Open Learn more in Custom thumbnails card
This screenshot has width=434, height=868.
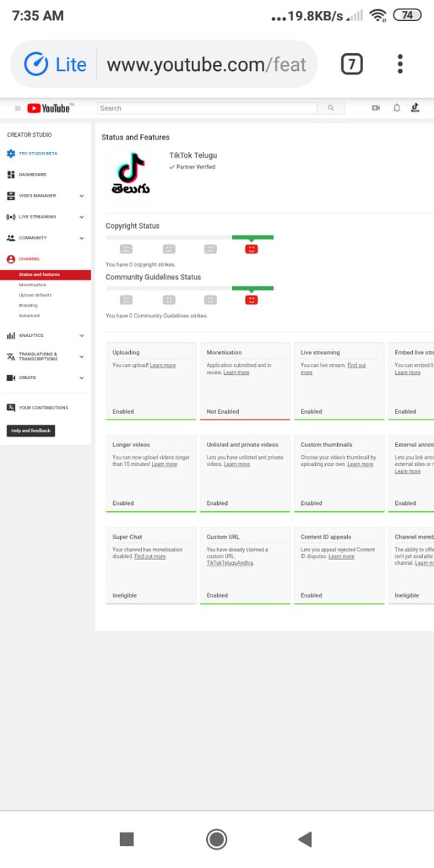360,464
